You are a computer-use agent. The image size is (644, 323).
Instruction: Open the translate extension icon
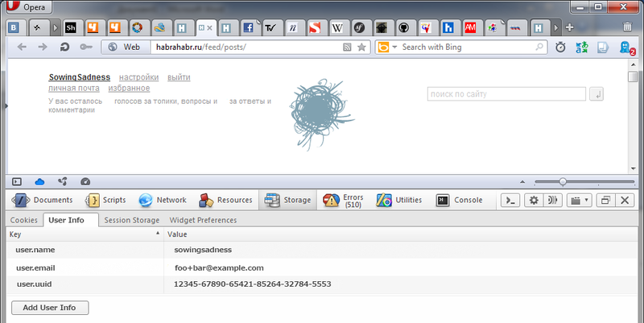click(x=581, y=48)
